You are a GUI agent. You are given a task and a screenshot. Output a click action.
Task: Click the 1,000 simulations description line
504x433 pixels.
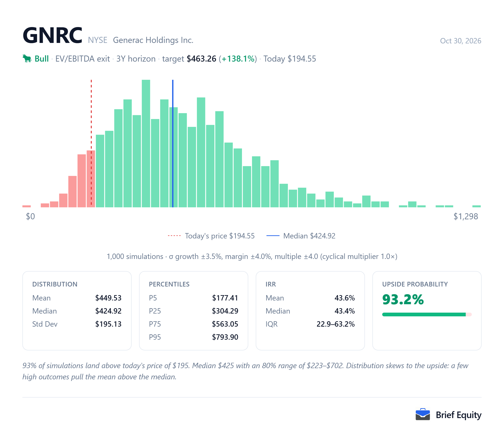tap(252, 256)
